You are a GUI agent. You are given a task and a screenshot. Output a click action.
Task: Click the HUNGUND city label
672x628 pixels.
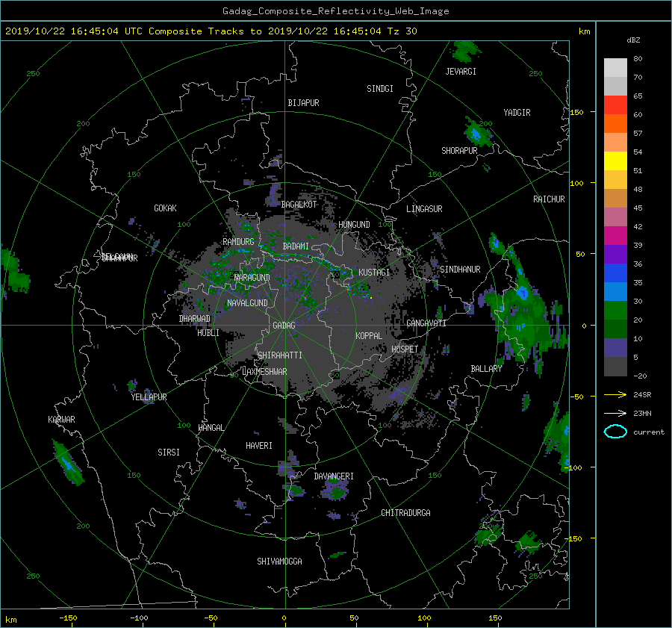point(354,225)
